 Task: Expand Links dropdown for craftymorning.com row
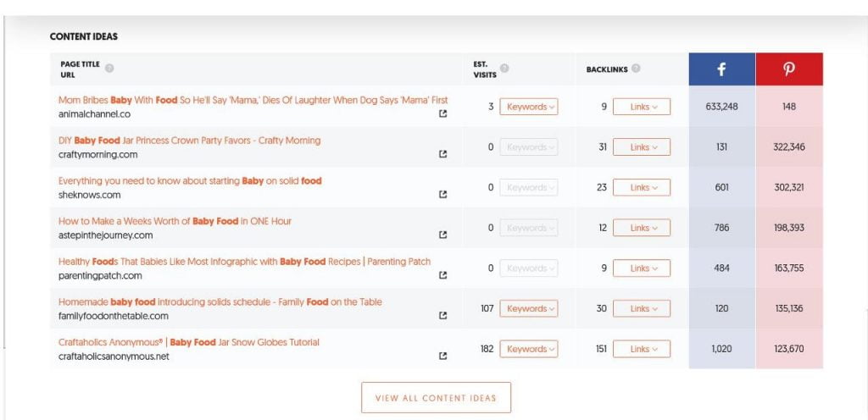(642, 147)
